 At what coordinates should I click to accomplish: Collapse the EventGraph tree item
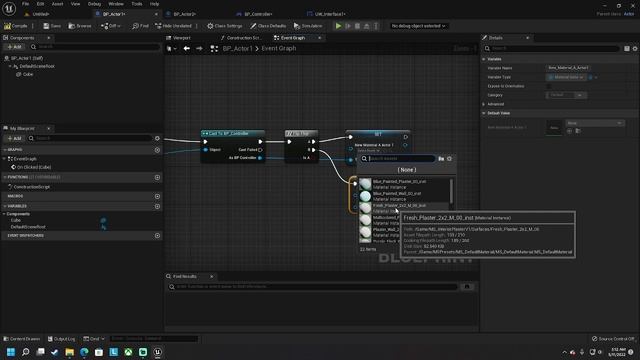click(x=4, y=159)
